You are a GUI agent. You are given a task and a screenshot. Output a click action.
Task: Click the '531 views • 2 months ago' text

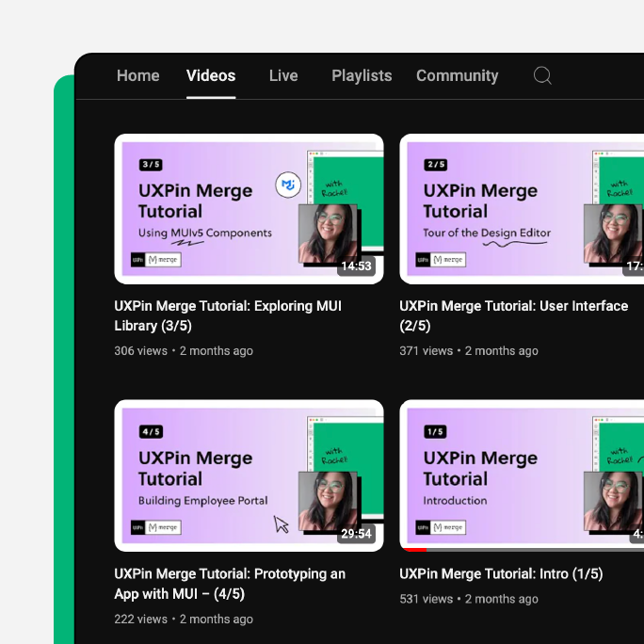[x=469, y=599]
